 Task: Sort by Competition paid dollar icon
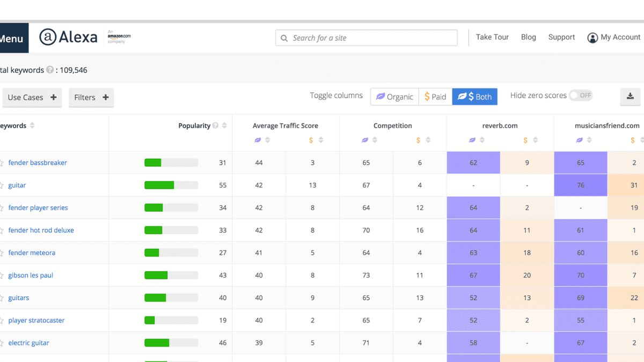(419, 141)
